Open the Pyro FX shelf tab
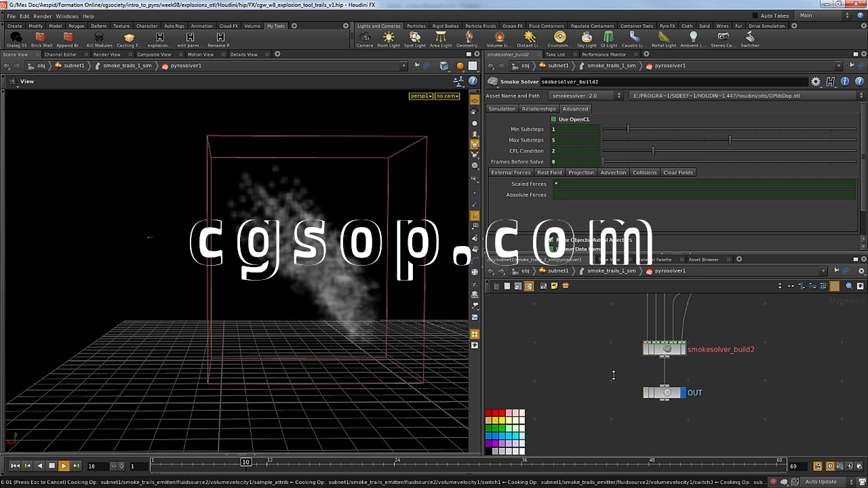The image size is (868, 488). [x=667, y=26]
